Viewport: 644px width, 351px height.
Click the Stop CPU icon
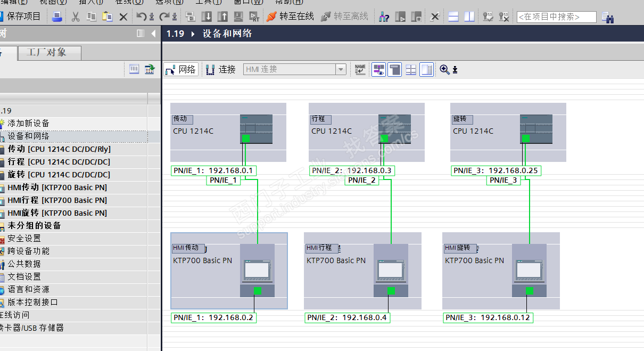pos(416,17)
